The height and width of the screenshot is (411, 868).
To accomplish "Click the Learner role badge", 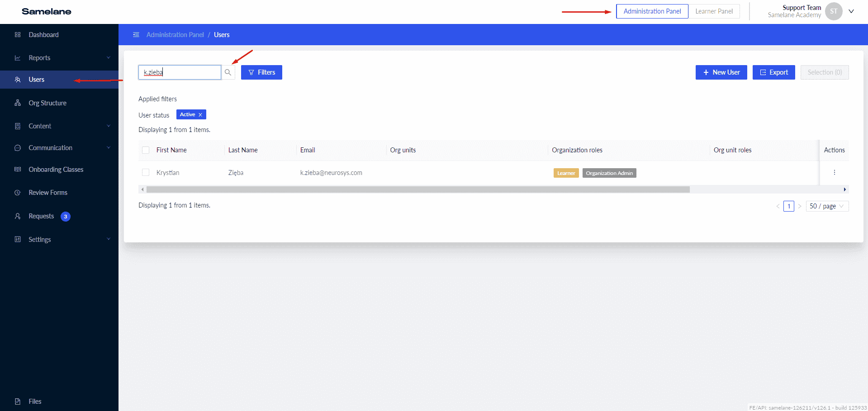I will pos(566,173).
